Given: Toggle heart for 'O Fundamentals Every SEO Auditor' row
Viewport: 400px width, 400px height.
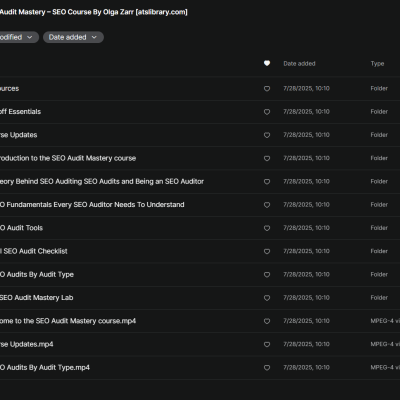Looking at the screenshot, I should 267,205.
